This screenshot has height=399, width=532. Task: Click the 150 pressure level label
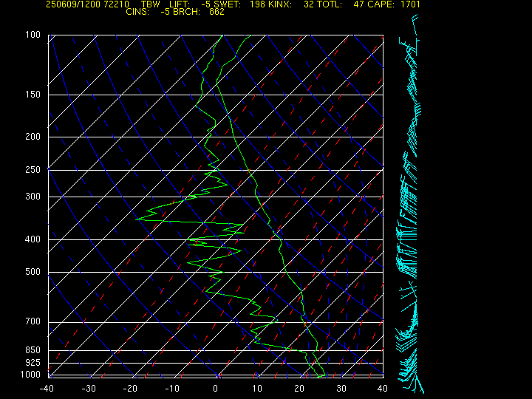(x=33, y=95)
